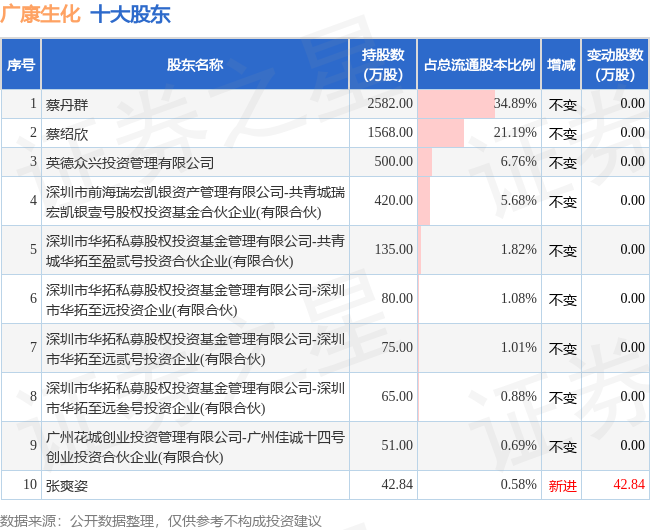
Task: Select shareholder name 张爽姿
Action: click(x=67, y=485)
